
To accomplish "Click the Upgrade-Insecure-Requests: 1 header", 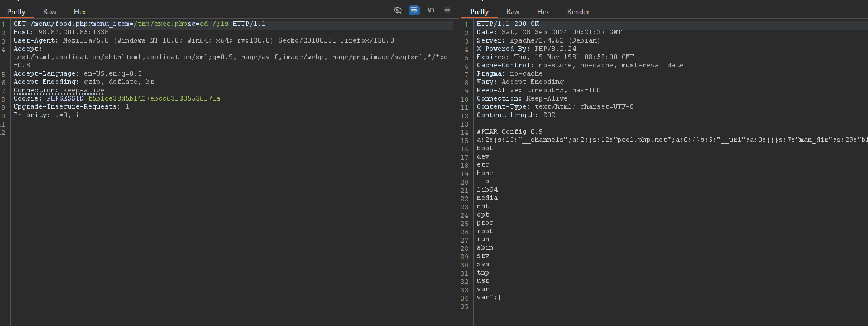I will 71,107.
